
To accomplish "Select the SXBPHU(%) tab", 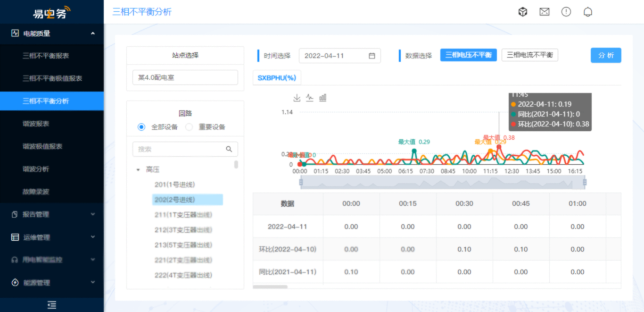I will (x=277, y=78).
